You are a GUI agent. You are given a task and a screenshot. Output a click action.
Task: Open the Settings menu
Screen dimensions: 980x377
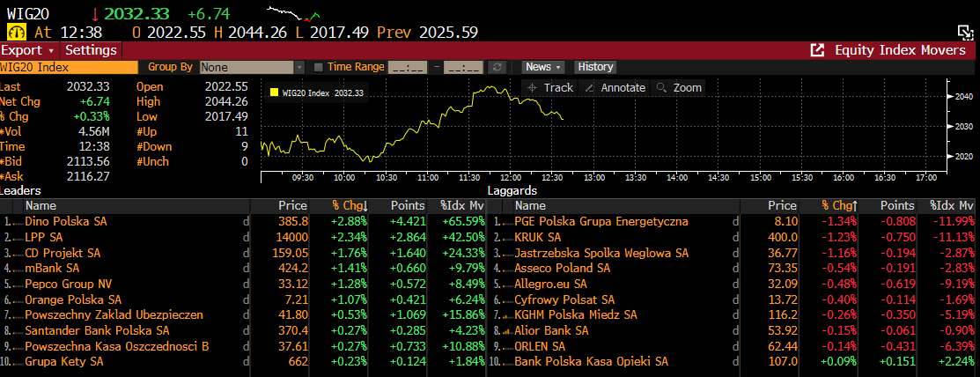92,50
